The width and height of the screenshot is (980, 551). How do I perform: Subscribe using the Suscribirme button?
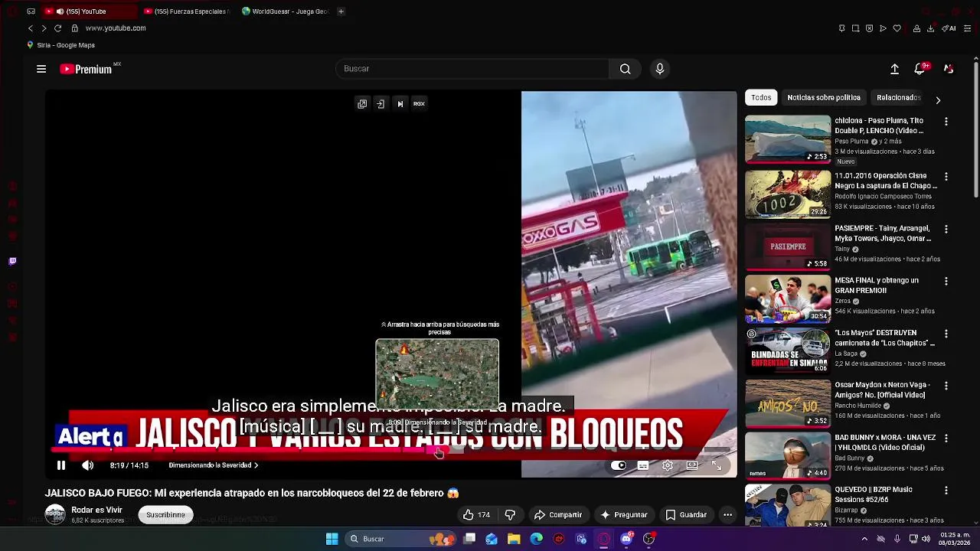(x=166, y=515)
